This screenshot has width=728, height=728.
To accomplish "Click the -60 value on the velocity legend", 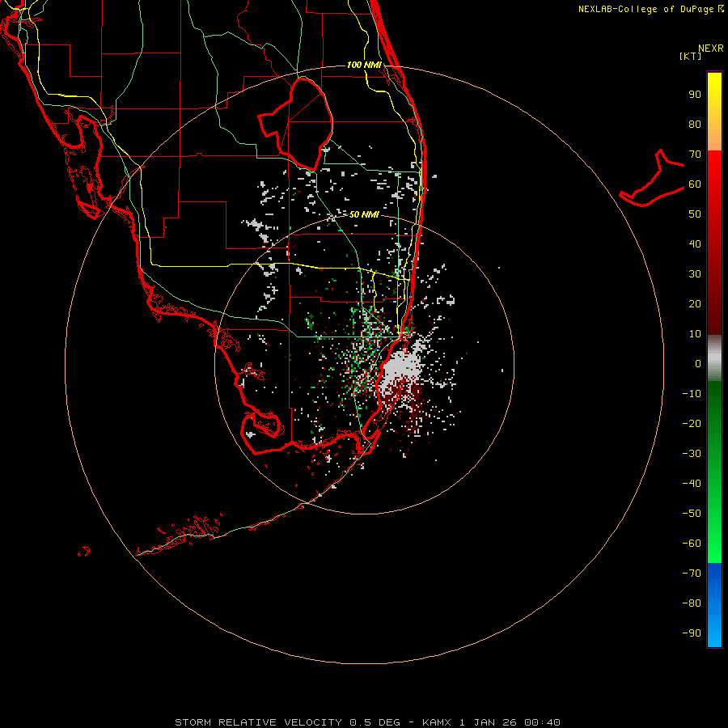I will coord(692,544).
